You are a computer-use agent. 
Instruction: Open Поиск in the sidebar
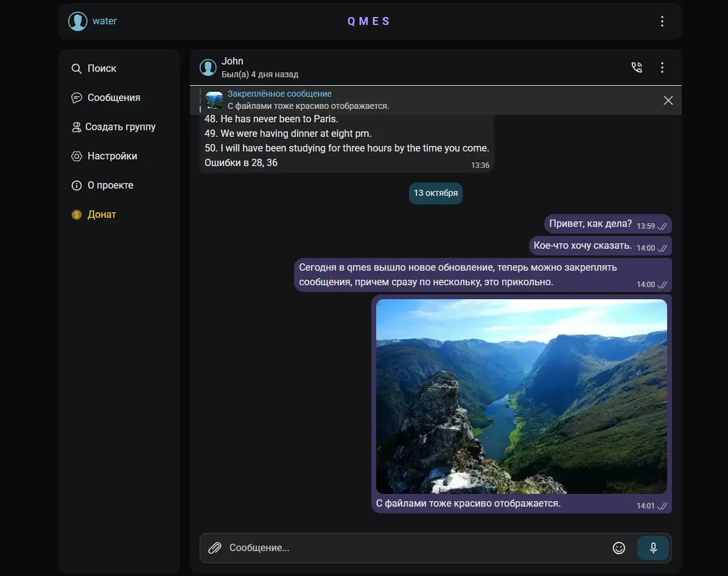(x=94, y=69)
